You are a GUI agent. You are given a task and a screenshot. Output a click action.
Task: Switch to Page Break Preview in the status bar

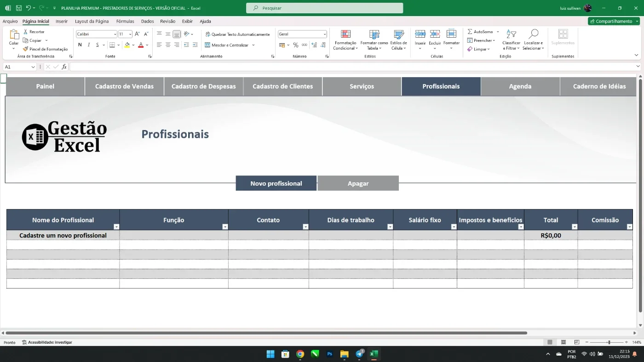pos(577,342)
